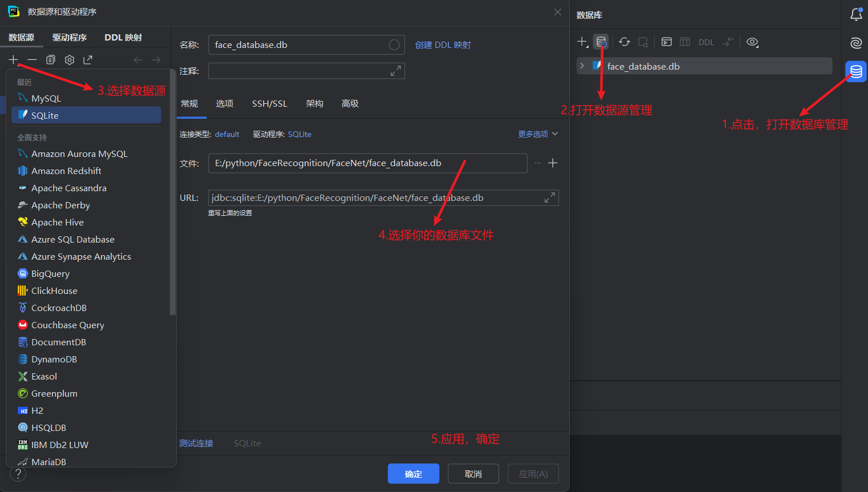This screenshot has height=492, width=868.
Task: Select face_database.db in the database panel tree
Action: 704,66
